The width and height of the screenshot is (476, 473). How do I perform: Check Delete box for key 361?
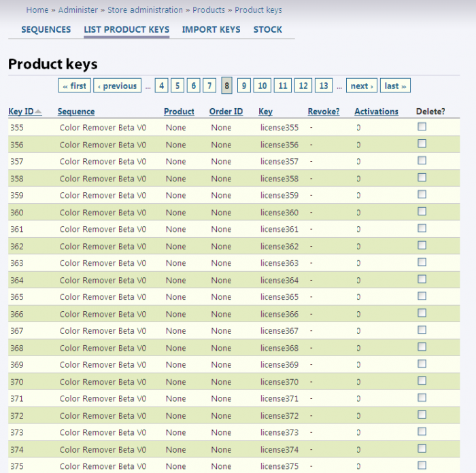[422, 228]
